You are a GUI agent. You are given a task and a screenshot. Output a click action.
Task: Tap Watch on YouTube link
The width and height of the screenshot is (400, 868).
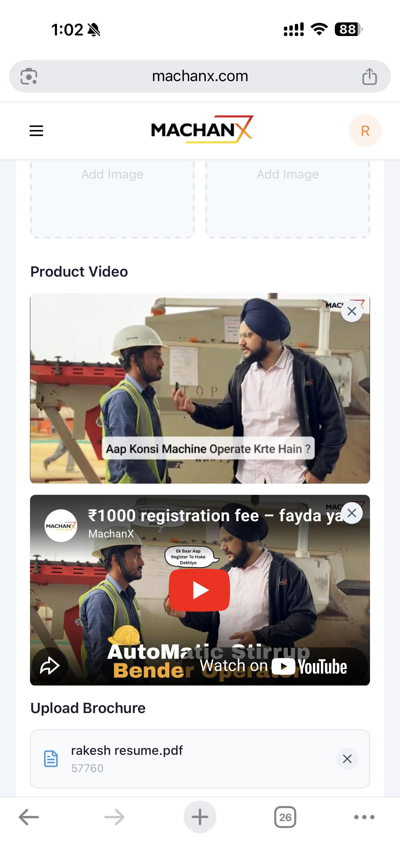[x=274, y=666]
